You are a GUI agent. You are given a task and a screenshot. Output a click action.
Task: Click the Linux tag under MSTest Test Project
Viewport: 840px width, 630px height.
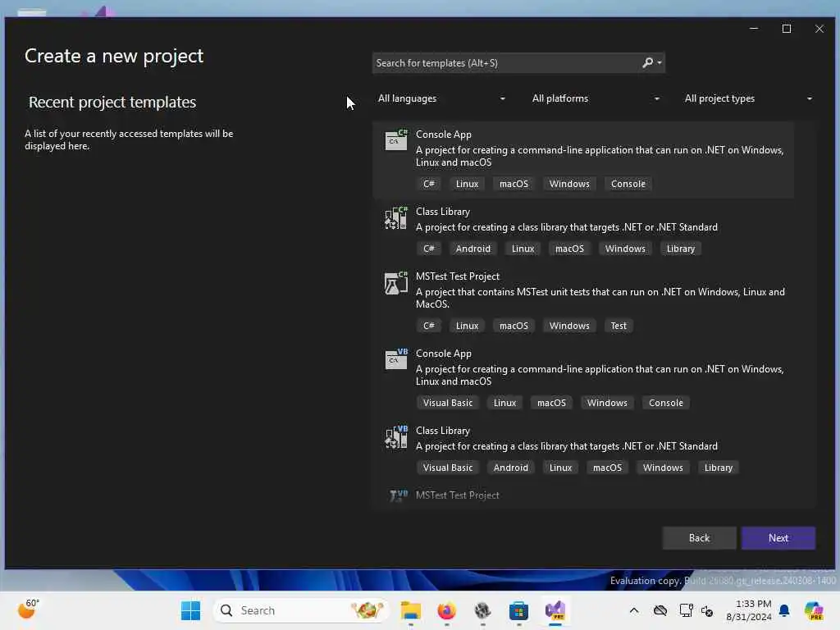coord(467,326)
